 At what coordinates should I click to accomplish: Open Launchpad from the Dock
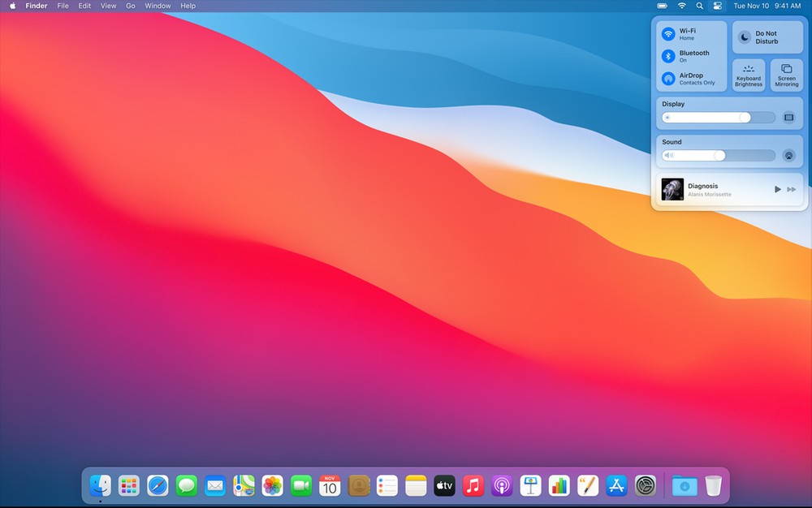pyautogui.click(x=129, y=486)
